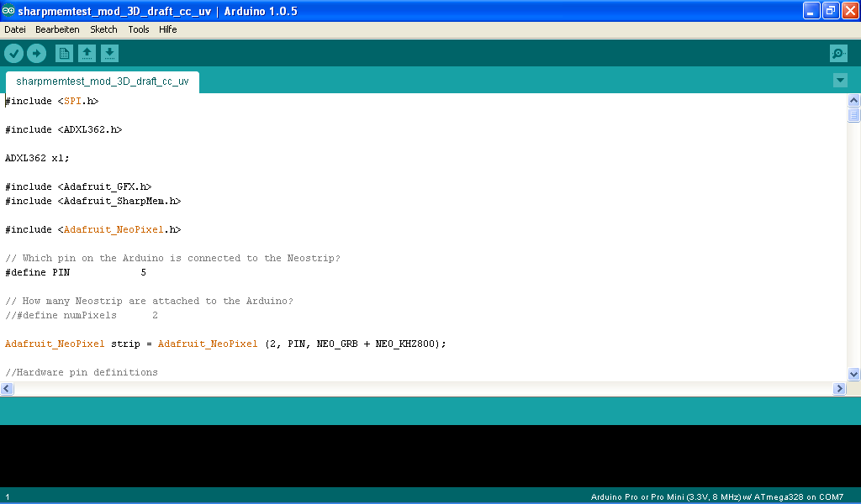Select the sharpmemtest_mod_3D_draft_cc_uv tab
The image size is (861, 504).
coord(102,81)
